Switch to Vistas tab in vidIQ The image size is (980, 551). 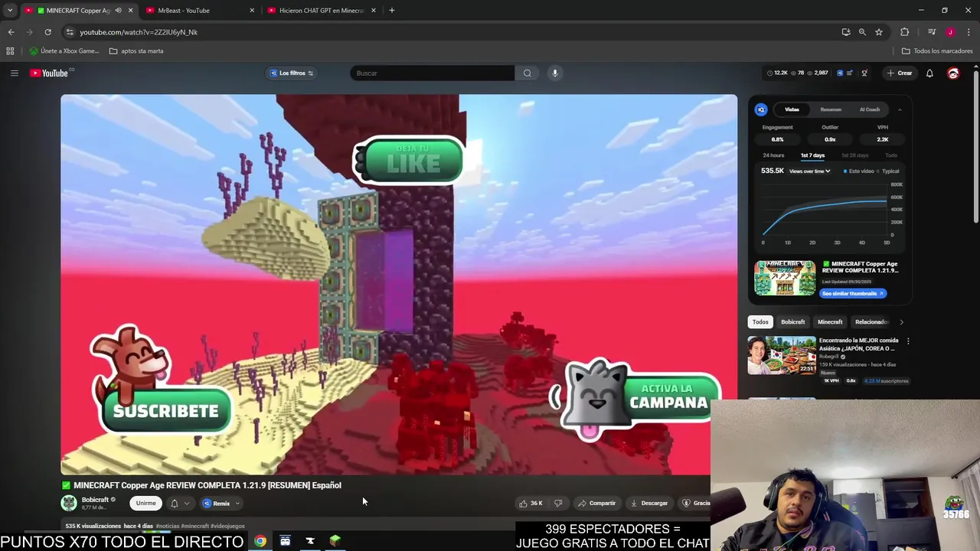792,109
